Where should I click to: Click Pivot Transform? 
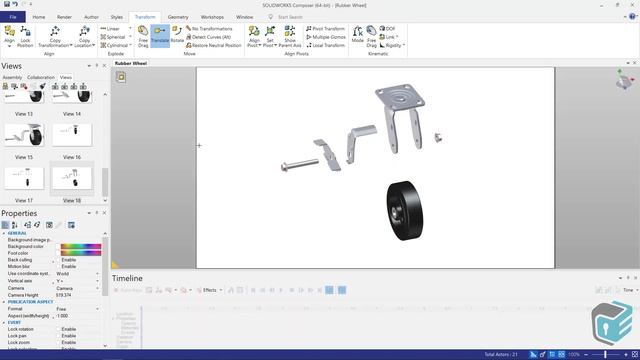click(x=325, y=29)
